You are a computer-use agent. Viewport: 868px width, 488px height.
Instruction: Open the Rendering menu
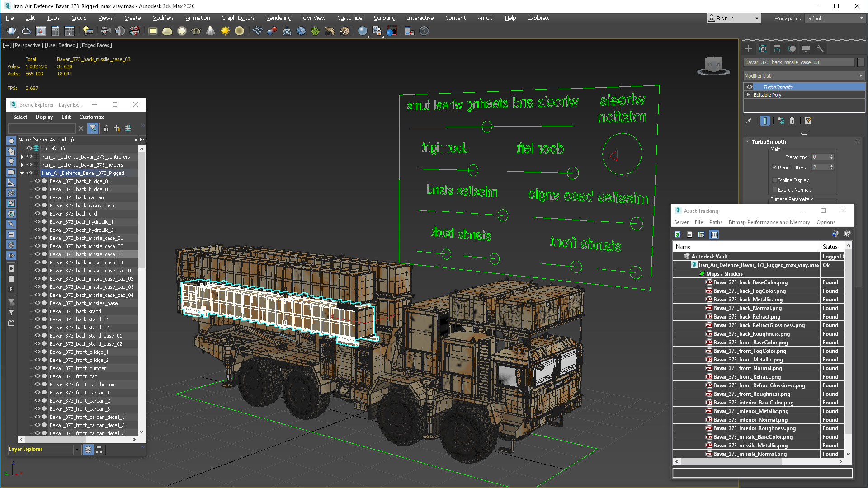click(x=278, y=18)
